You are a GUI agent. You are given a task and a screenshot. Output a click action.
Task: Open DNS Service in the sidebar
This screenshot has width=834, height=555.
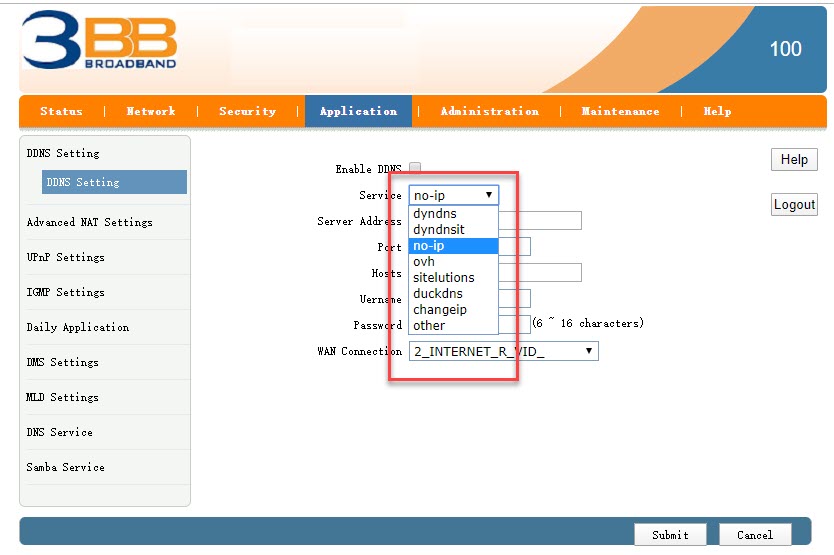tap(60, 432)
